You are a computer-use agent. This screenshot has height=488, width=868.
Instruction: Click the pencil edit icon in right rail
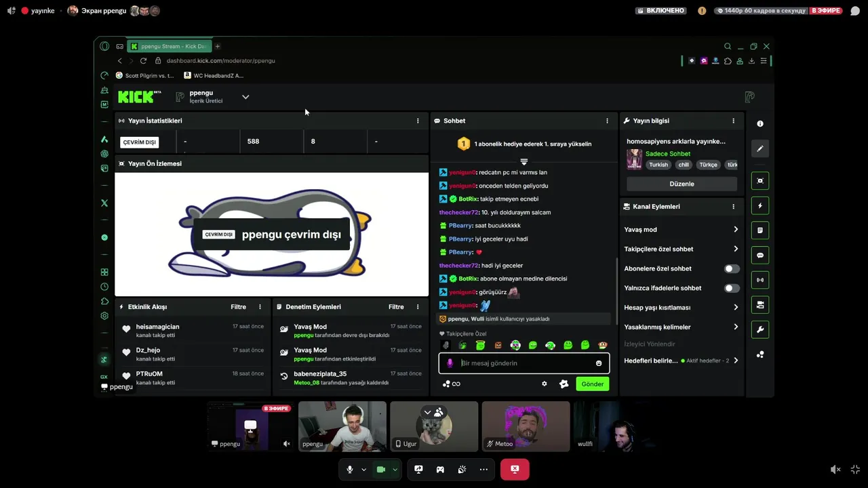[x=760, y=148]
